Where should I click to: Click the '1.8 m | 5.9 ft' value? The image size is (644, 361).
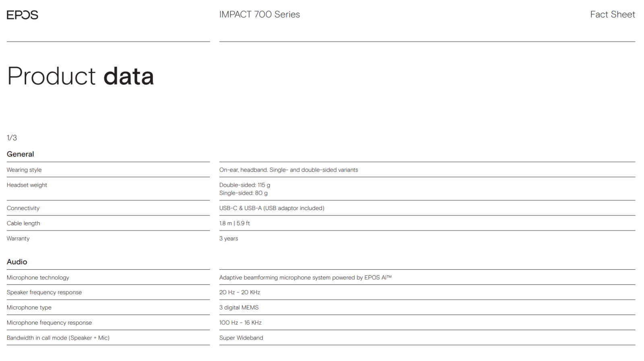click(235, 223)
